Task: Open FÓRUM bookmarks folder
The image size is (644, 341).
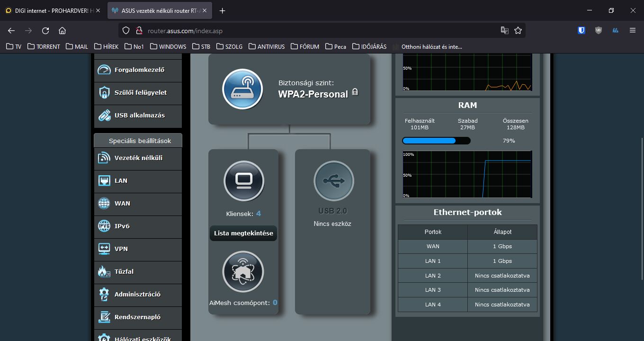Action: coord(305,46)
